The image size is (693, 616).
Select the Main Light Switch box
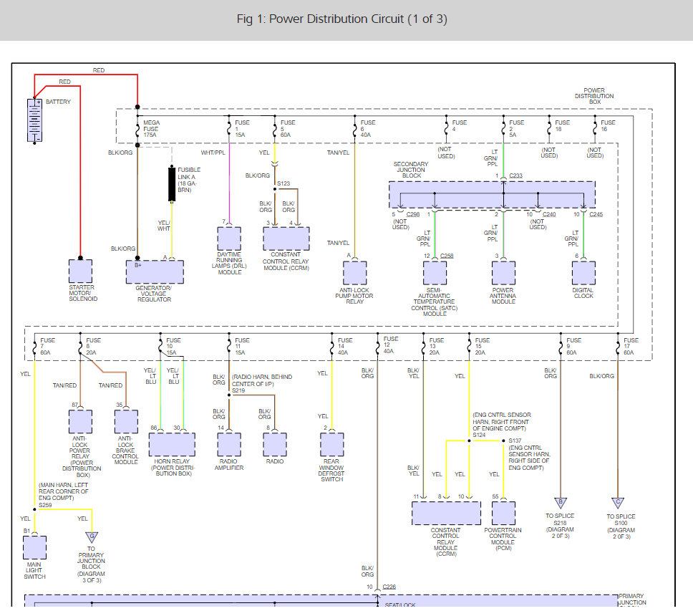pos(34,547)
